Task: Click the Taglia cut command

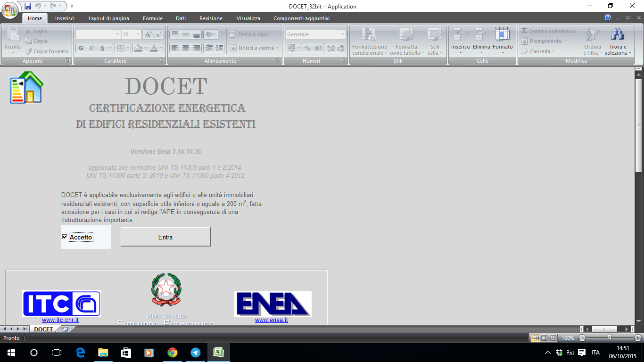Action: point(36,31)
